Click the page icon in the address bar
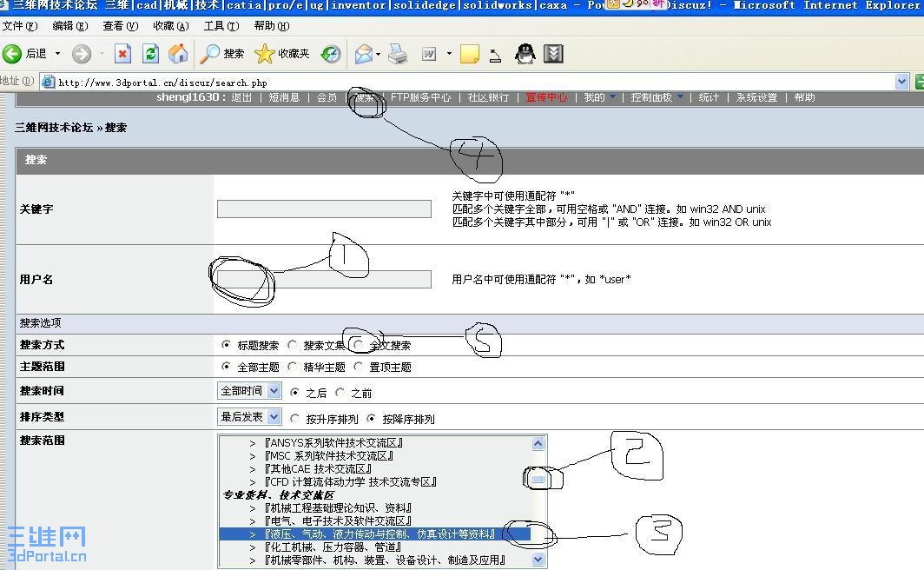Viewport: 924px width, 570px height. click(49, 82)
